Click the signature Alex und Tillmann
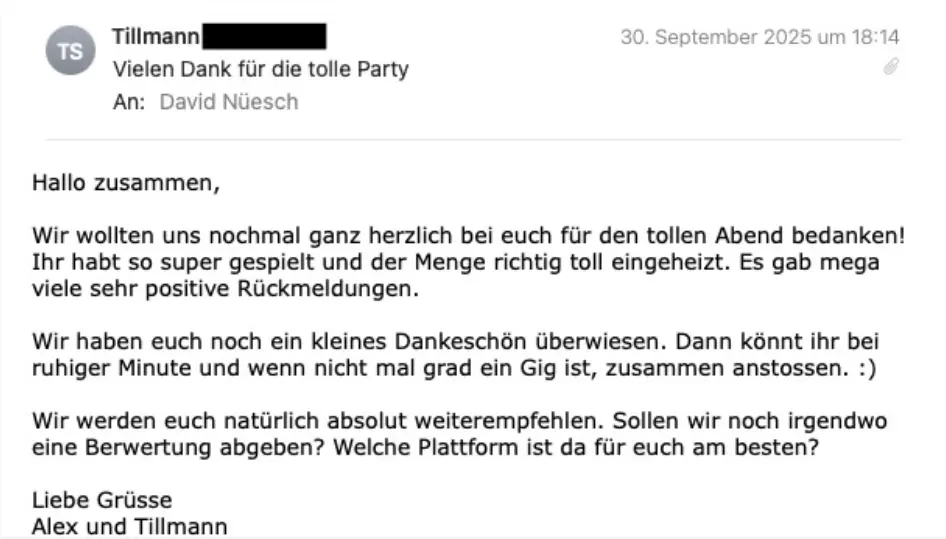The image size is (946, 539). click(x=129, y=526)
